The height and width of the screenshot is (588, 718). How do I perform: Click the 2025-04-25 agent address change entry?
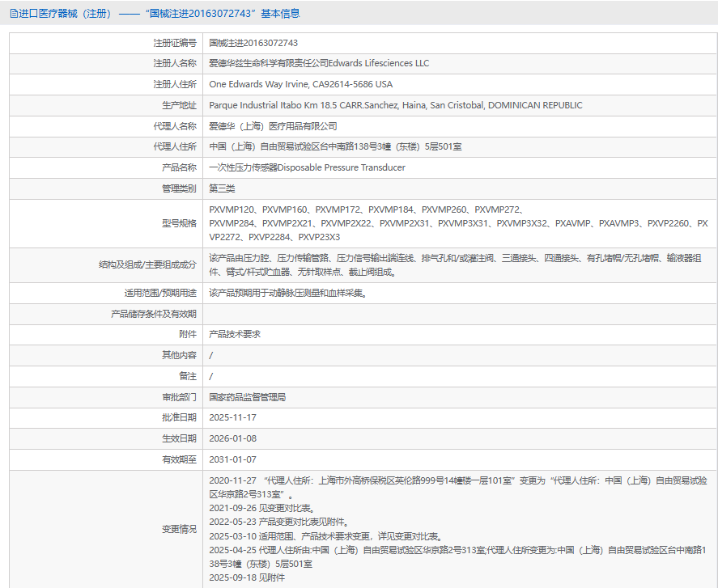coord(458,557)
